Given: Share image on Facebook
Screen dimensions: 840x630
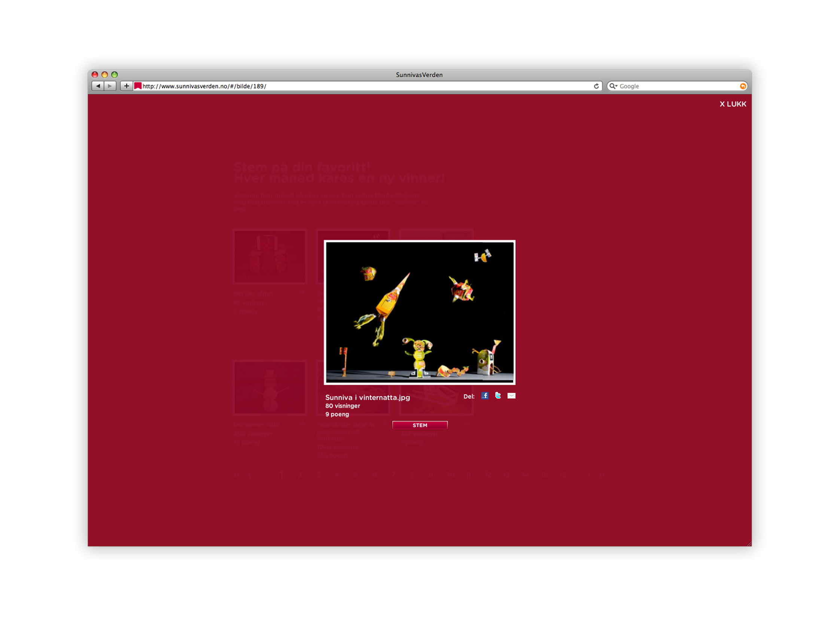Looking at the screenshot, I should [485, 396].
